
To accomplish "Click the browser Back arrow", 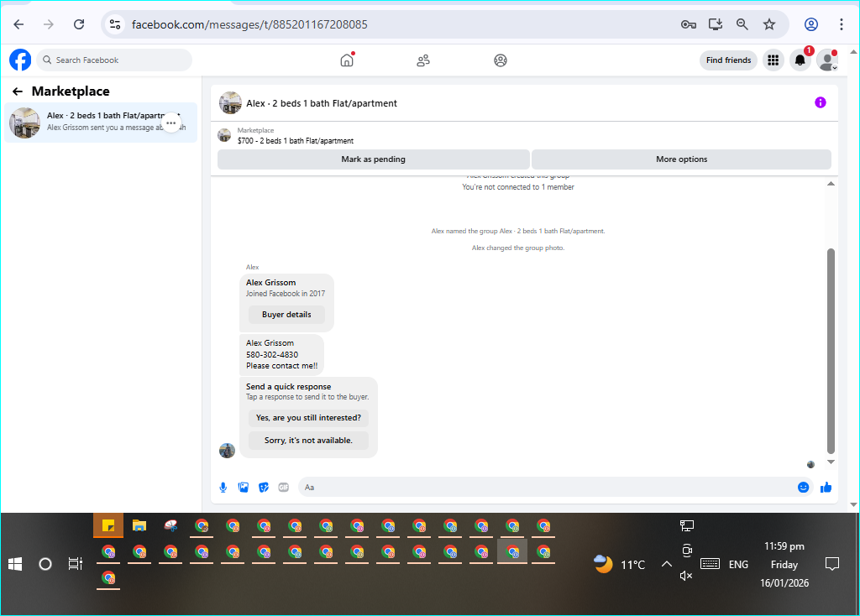I will [18, 24].
